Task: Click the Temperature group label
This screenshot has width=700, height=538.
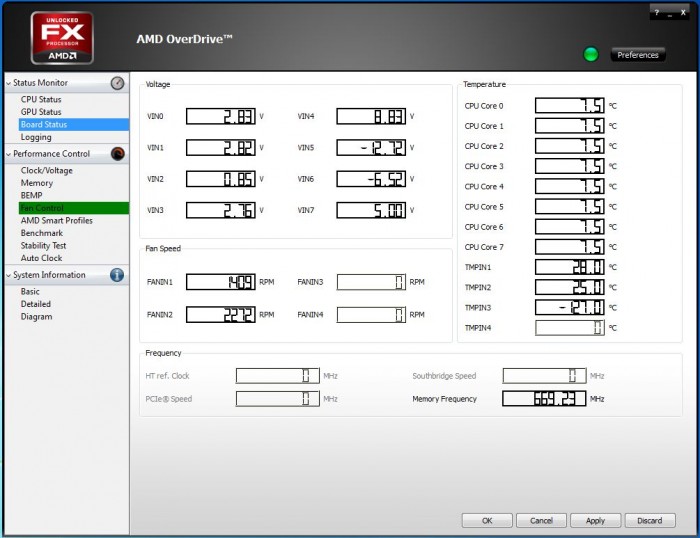Action: [484, 84]
